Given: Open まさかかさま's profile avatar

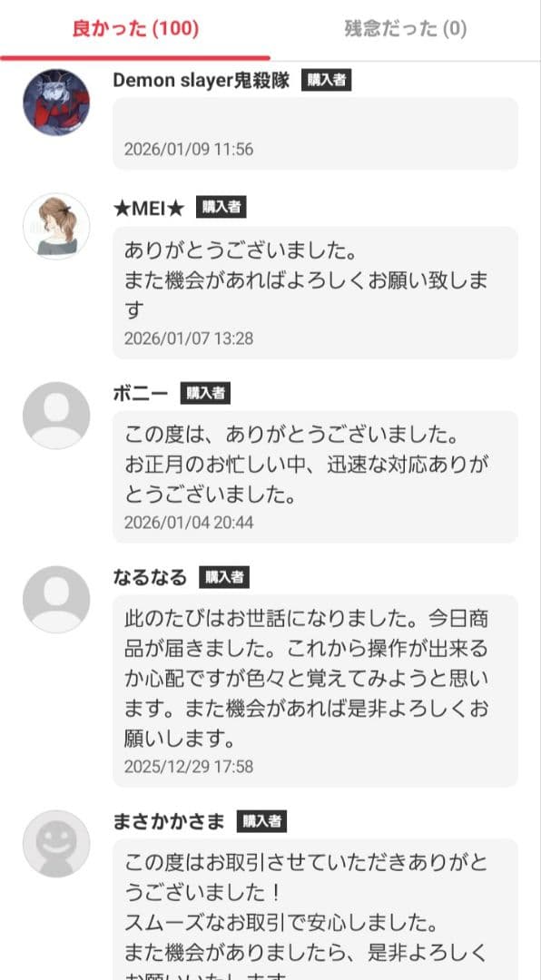Looking at the screenshot, I should (x=56, y=844).
